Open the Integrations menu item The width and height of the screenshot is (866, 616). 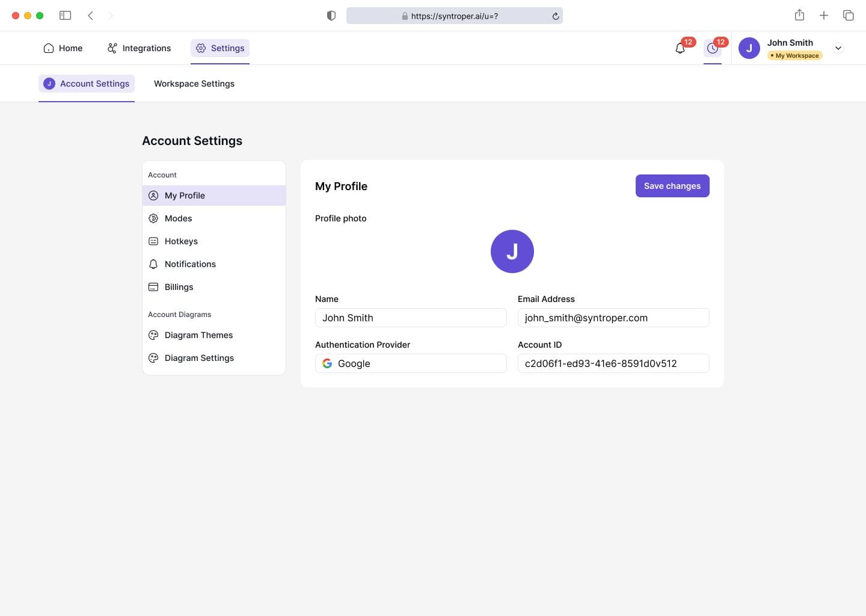point(139,48)
